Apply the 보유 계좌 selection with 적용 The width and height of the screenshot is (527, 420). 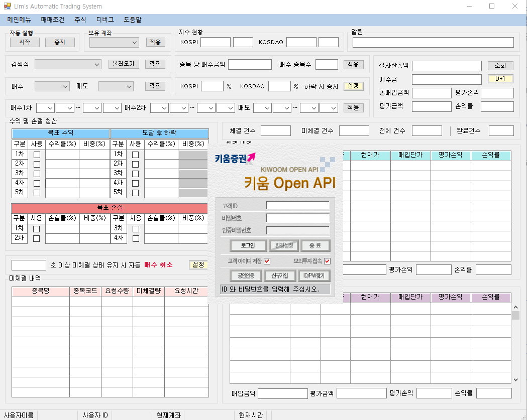(155, 42)
